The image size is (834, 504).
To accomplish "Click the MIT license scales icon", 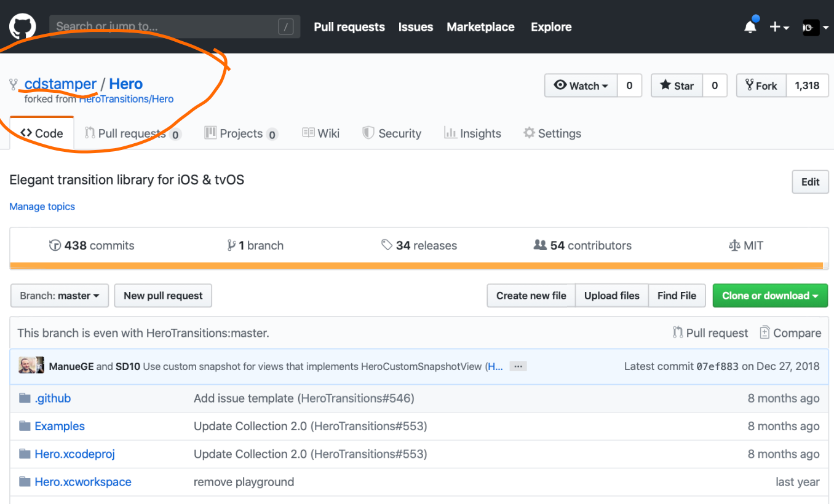I will [x=735, y=245].
